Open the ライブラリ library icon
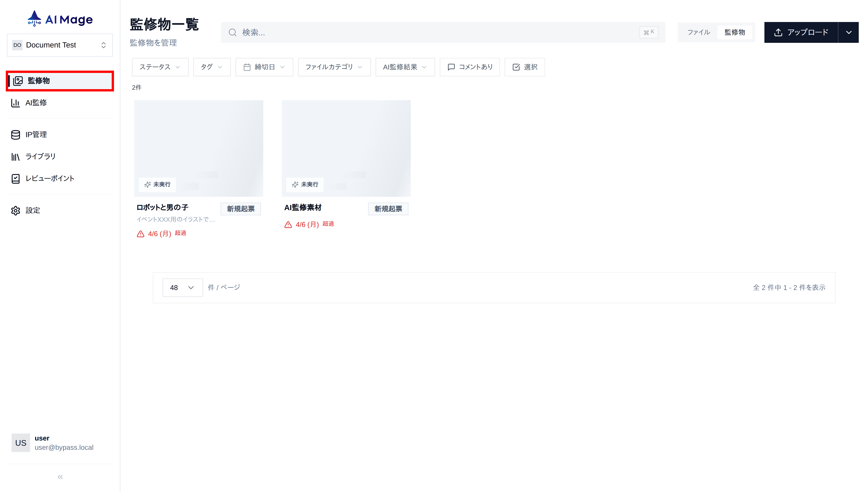Image resolution: width=868 pixels, height=492 pixels. pos(16,157)
